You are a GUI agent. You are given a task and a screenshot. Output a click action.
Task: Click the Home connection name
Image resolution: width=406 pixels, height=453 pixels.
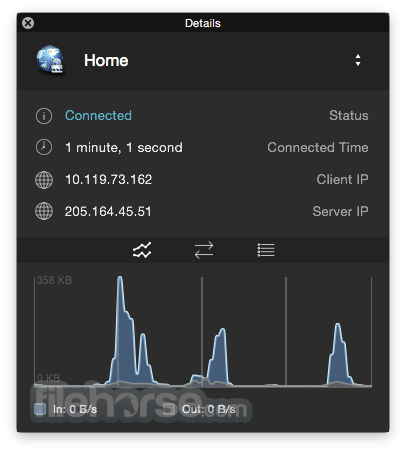click(106, 61)
